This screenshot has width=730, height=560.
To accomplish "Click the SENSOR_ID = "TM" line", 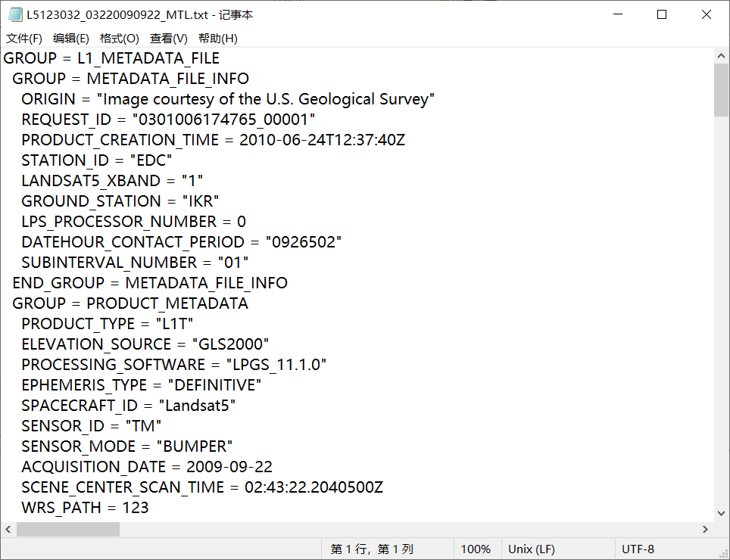I will coord(91,427).
